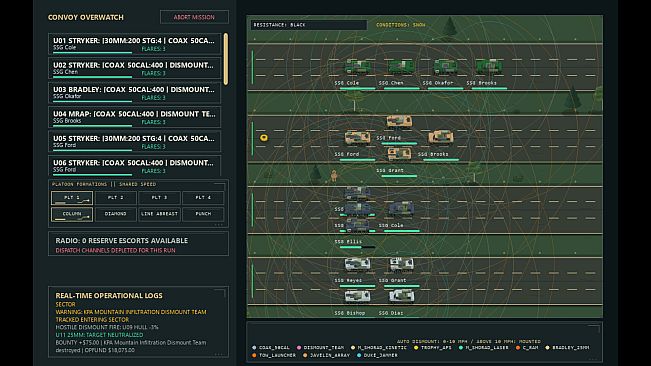Click the C_RAM orange legend dot
Viewport: 651px width, 366px height.
coord(518,348)
